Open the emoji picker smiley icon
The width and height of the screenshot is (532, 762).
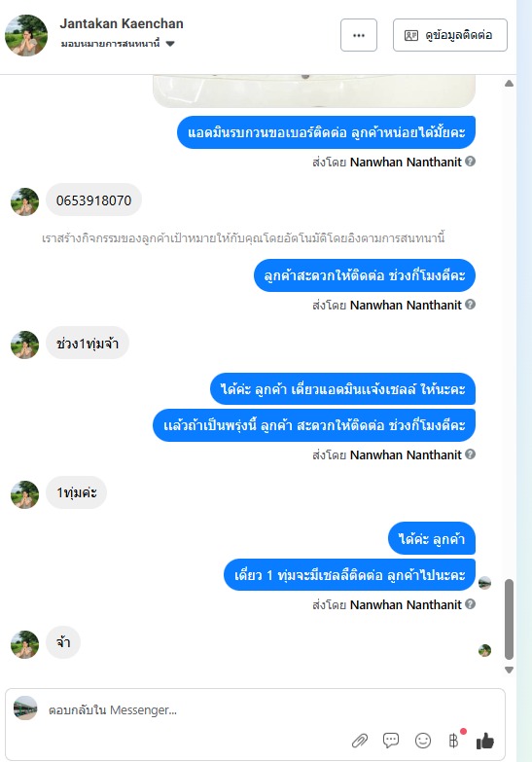(423, 741)
